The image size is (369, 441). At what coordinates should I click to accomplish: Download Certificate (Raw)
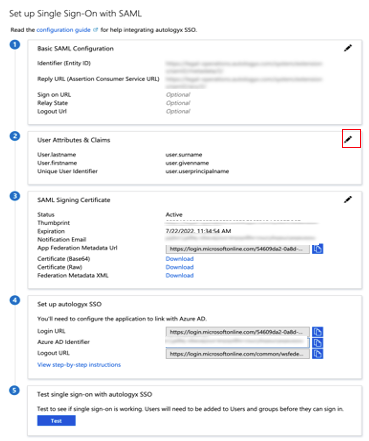coord(180,267)
